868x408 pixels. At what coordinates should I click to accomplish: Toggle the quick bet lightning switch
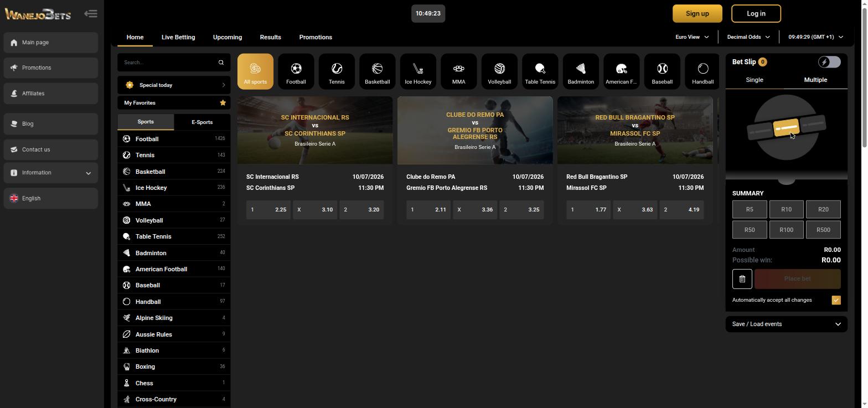(x=829, y=62)
